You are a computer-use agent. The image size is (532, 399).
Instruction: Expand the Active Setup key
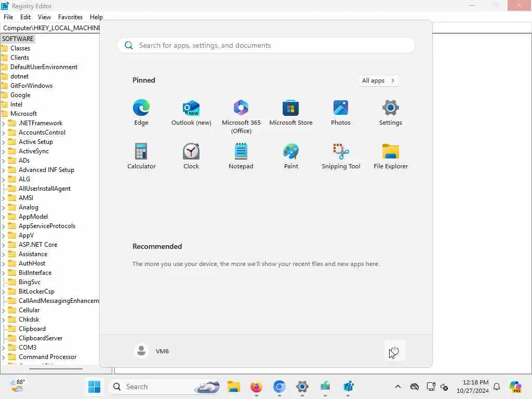pyautogui.click(x=4, y=142)
